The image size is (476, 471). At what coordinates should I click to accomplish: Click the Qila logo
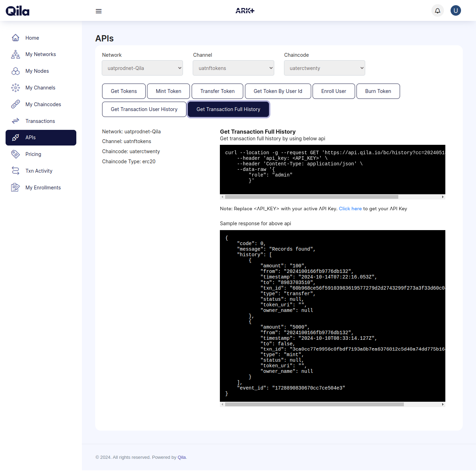[x=17, y=11]
